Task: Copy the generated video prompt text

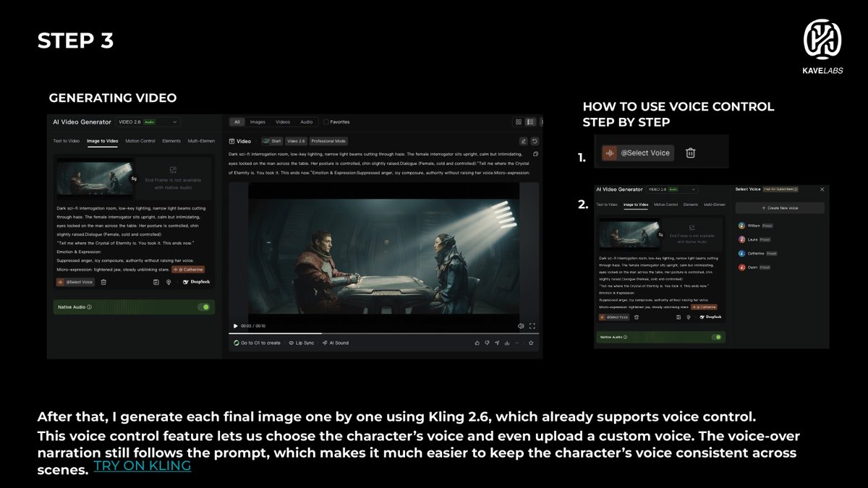Action: tap(535, 154)
